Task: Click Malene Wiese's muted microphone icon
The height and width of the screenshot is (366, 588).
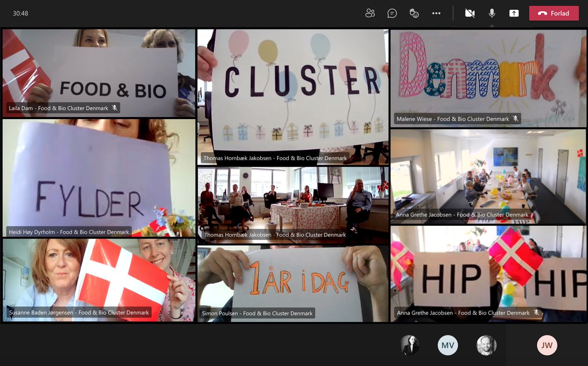Action: 515,119
